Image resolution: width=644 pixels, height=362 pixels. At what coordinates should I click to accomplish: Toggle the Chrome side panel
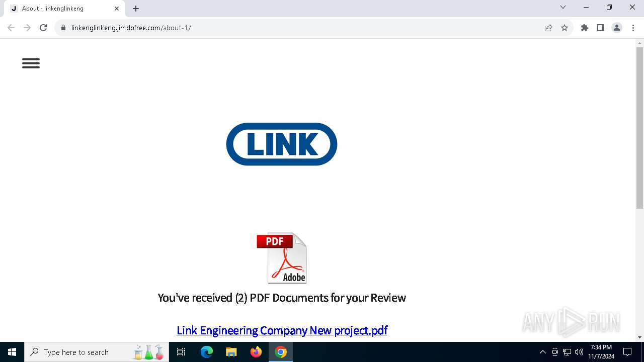tap(601, 28)
